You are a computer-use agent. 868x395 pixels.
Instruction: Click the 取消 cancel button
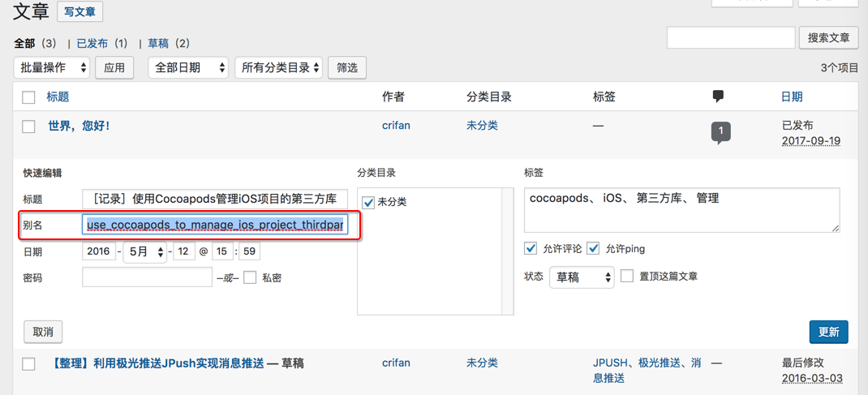pyautogui.click(x=43, y=332)
